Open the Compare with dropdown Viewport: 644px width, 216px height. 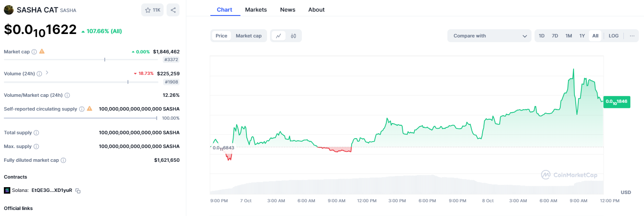(489, 36)
